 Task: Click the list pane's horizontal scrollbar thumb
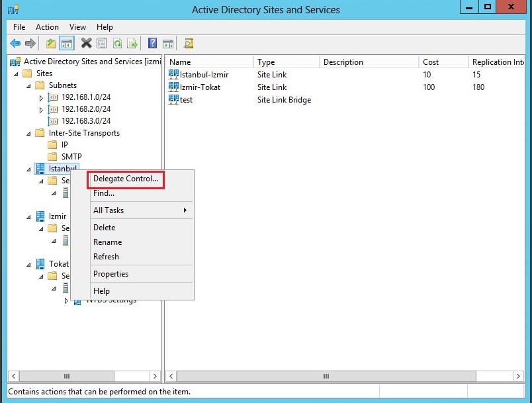tap(326, 376)
